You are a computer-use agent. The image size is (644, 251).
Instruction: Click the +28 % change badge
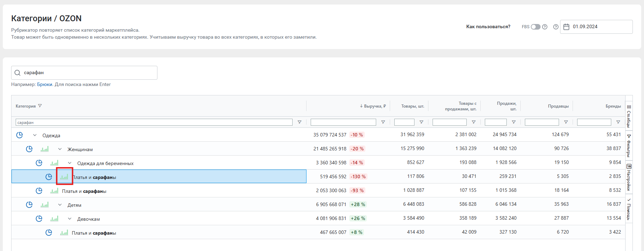pyautogui.click(x=358, y=204)
